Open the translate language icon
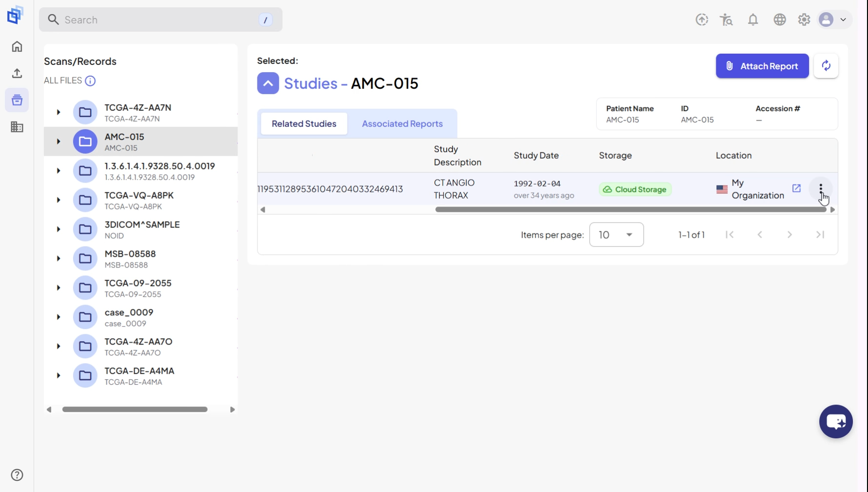The image size is (868, 492). pyautogui.click(x=727, y=20)
